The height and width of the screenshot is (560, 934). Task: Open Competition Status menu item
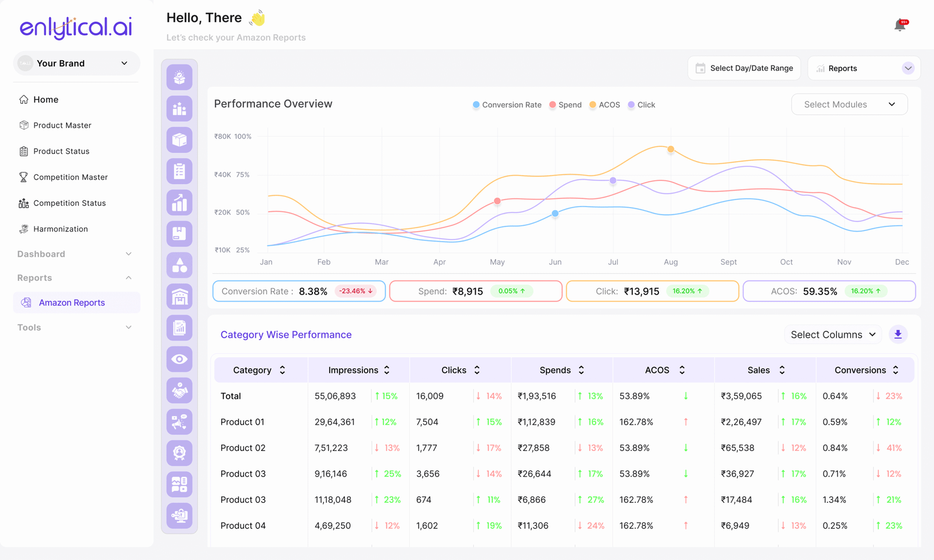[x=69, y=203]
